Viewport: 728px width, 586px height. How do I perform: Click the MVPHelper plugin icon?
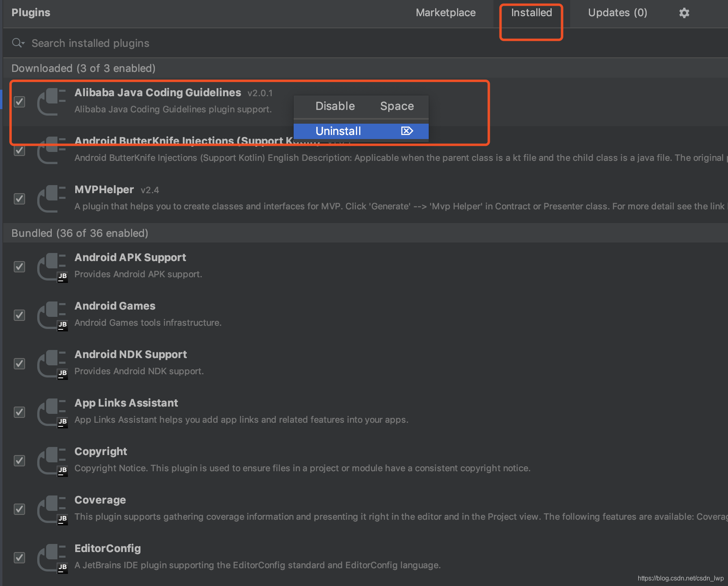(52, 198)
